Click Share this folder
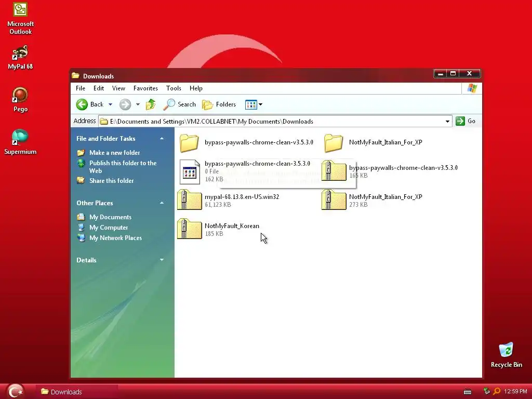The width and height of the screenshot is (532, 399). 112,180
